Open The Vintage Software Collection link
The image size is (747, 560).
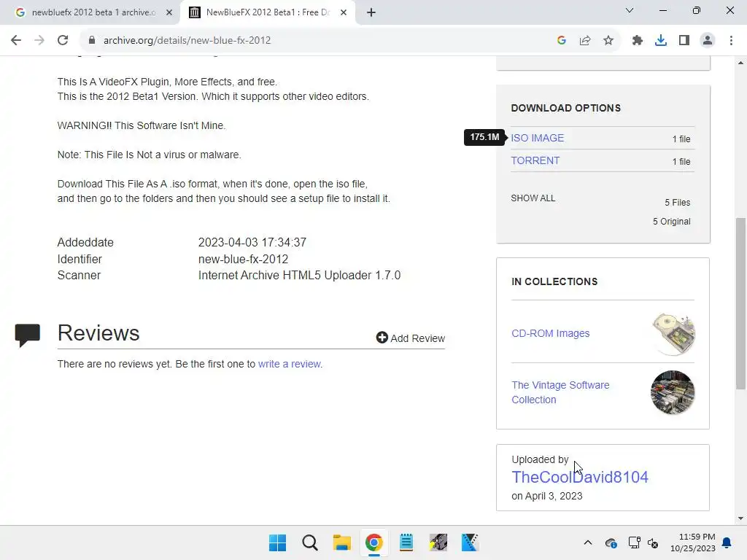tap(560, 392)
